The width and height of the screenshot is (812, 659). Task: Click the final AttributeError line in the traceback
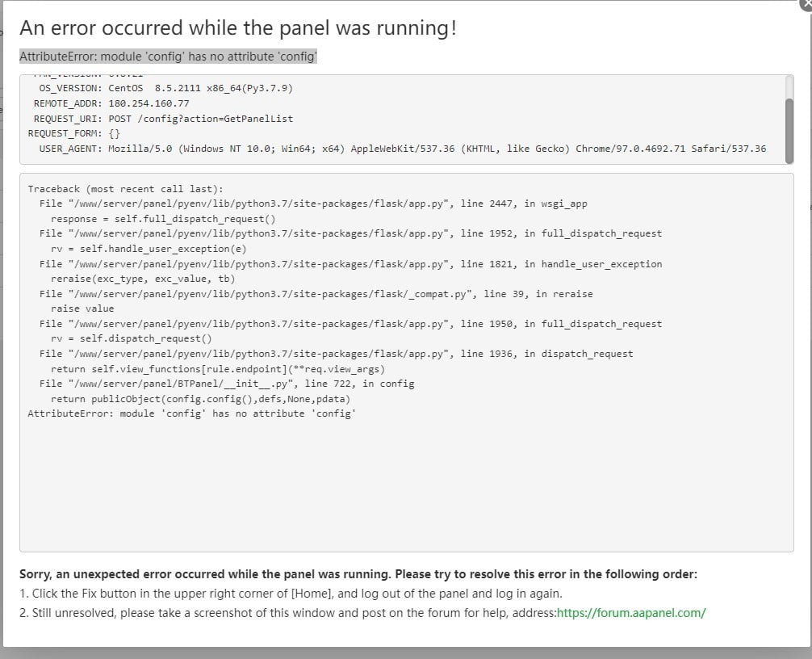pyautogui.click(x=192, y=413)
